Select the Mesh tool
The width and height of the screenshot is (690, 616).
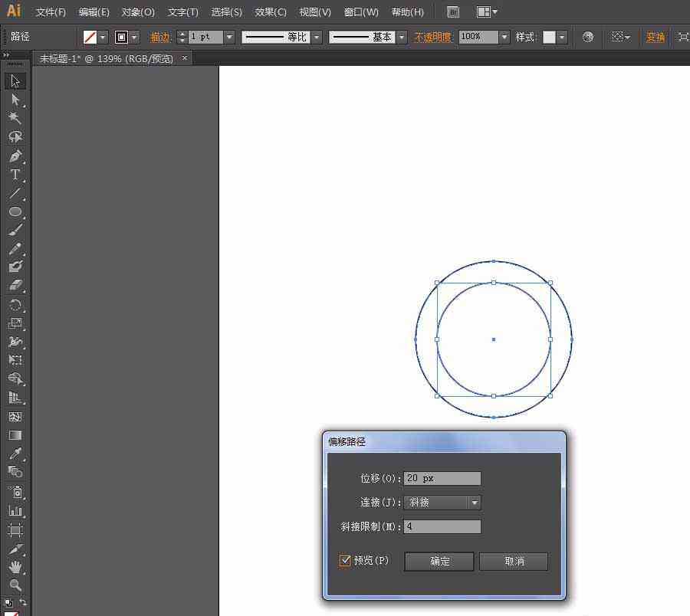(x=15, y=416)
